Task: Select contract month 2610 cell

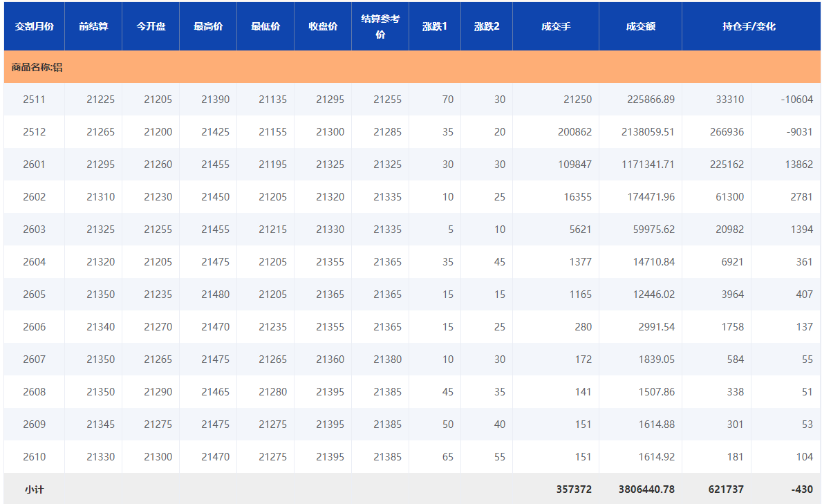Action: pyautogui.click(x=34, y=457)
